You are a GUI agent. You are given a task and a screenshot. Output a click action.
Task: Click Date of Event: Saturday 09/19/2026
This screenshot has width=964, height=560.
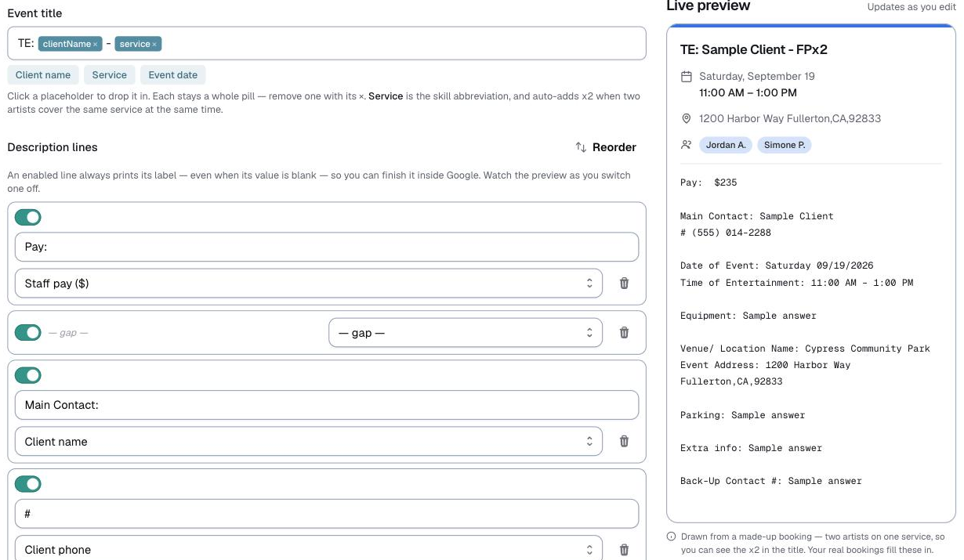click(777, 266)
